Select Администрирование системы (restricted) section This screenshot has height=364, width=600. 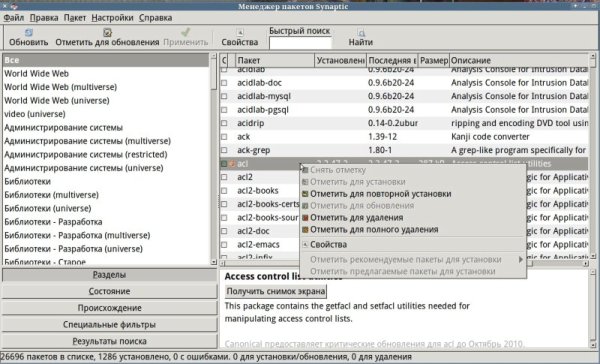pyautogui.click(x=106, y=155)
